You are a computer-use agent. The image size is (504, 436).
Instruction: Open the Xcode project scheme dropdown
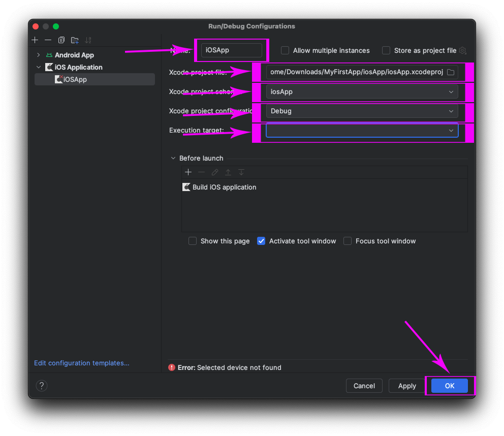tap(362, 91)
